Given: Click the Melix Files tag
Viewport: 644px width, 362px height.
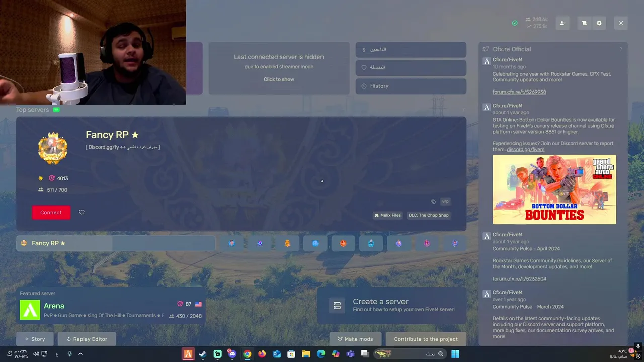Looking at the screenshot, I should coord(388,215).
